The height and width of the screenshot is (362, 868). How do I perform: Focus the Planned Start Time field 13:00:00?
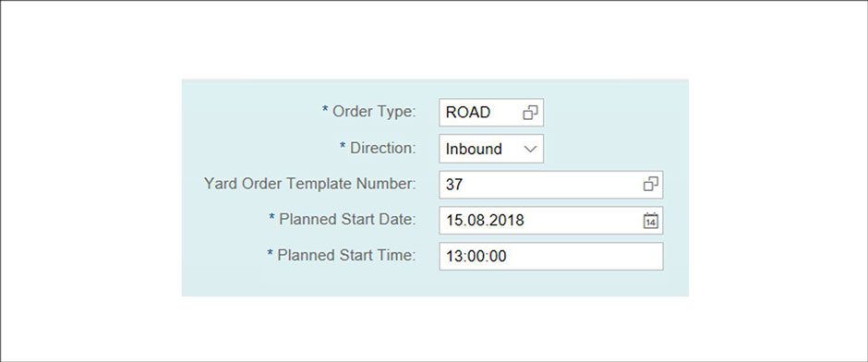point(550,257)
